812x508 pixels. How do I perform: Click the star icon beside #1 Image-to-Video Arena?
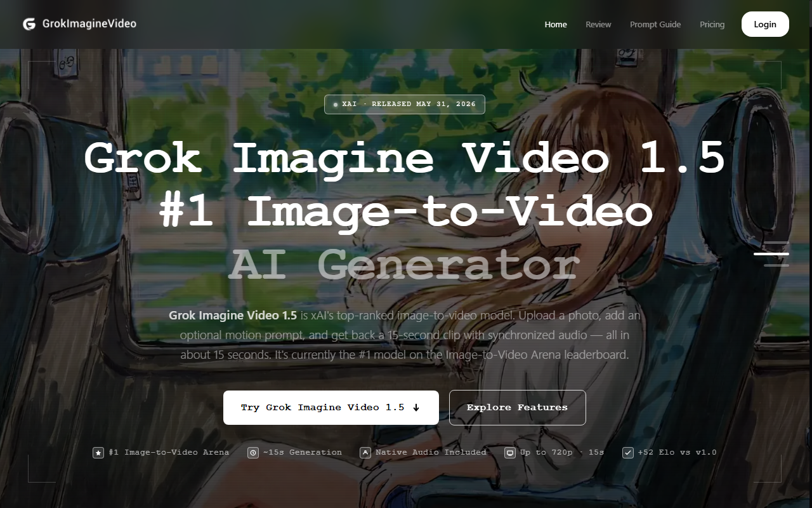98,453
